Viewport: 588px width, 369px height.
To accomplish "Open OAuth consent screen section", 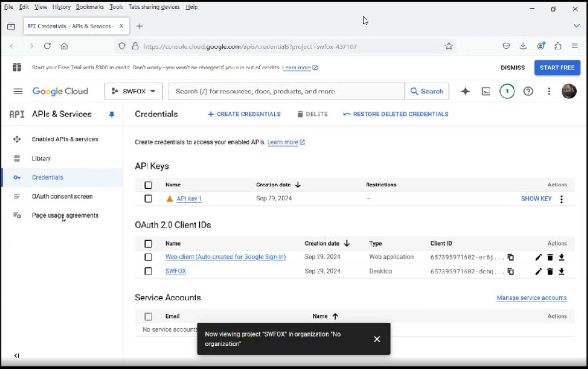I will pos(62,196).
